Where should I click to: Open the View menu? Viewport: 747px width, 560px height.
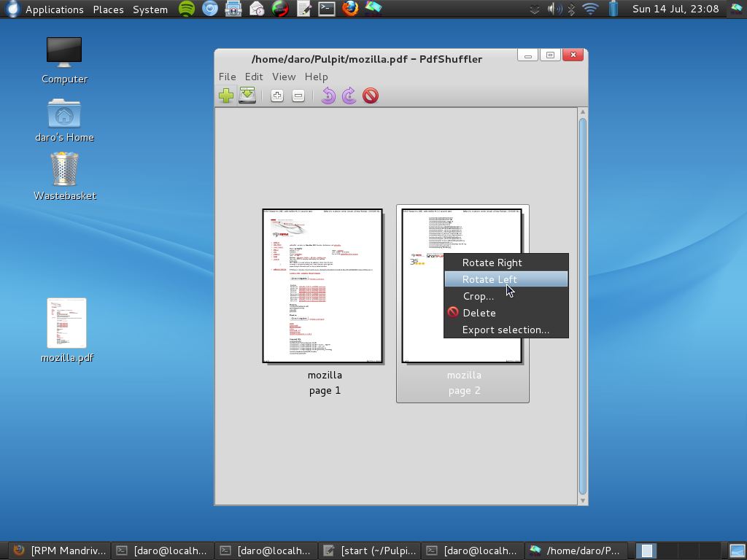tap(284, 77)
